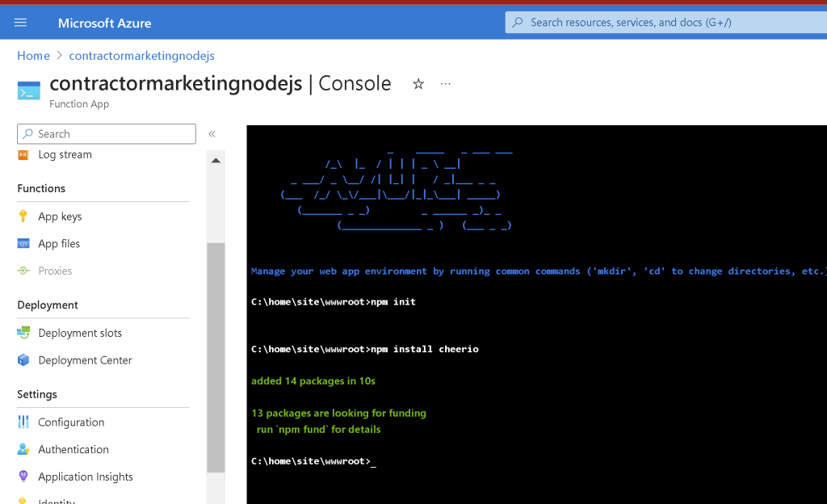The height and width of the screenshot is (504, 827).
Task: Click the sidebar scroll up arrow
Action: coord(216,160)
